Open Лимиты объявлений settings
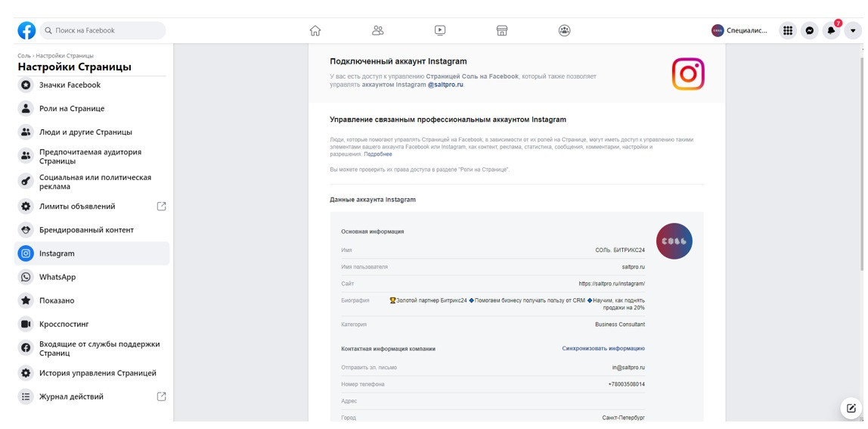 (x=92, y=207)
